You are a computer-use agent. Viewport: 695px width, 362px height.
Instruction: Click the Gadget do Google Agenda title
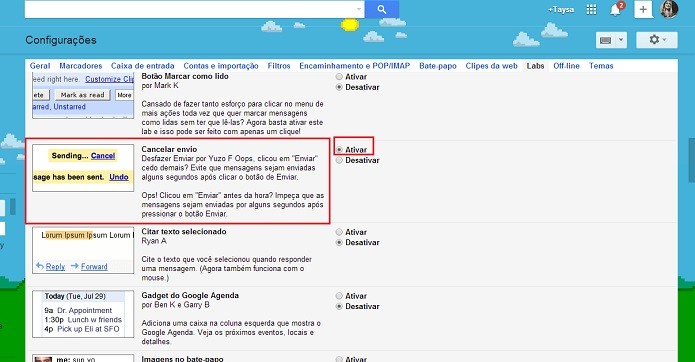(190, 295)
